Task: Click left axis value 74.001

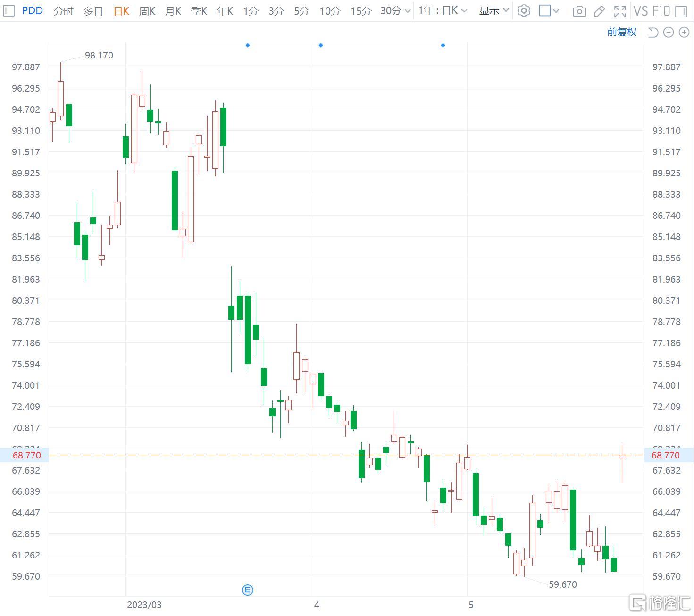Action: pos(26,385)
